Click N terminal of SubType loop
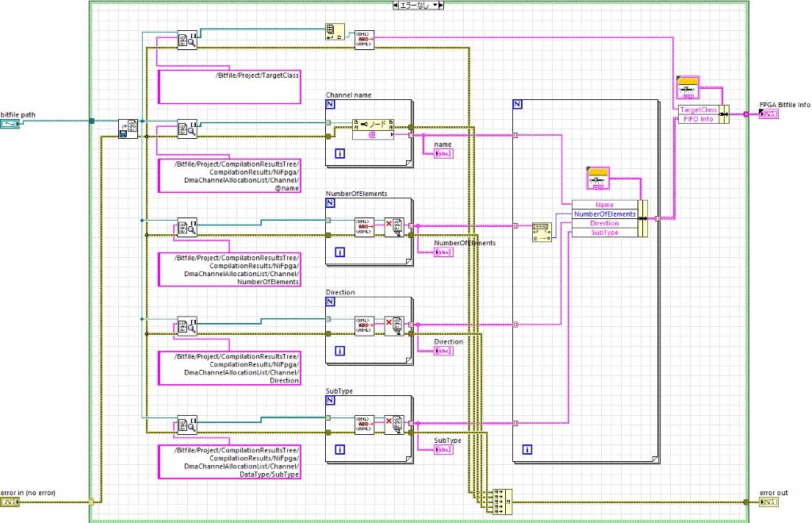This screenshot has height=523, width=812. click(x=331, y=400)
